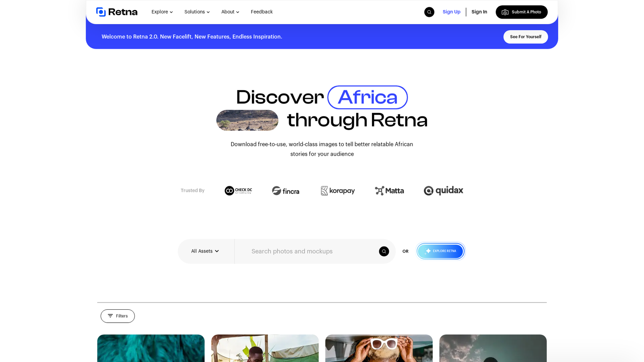Click the Quidax logo

tap(444, 191)
